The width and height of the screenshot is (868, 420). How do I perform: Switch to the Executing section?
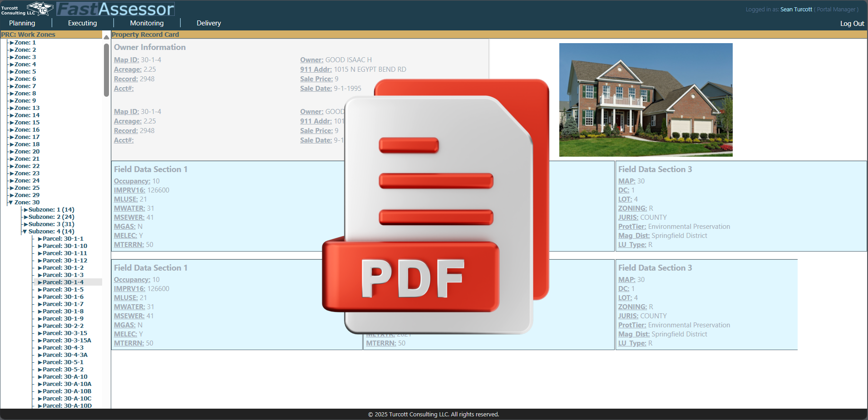(82, 23)
